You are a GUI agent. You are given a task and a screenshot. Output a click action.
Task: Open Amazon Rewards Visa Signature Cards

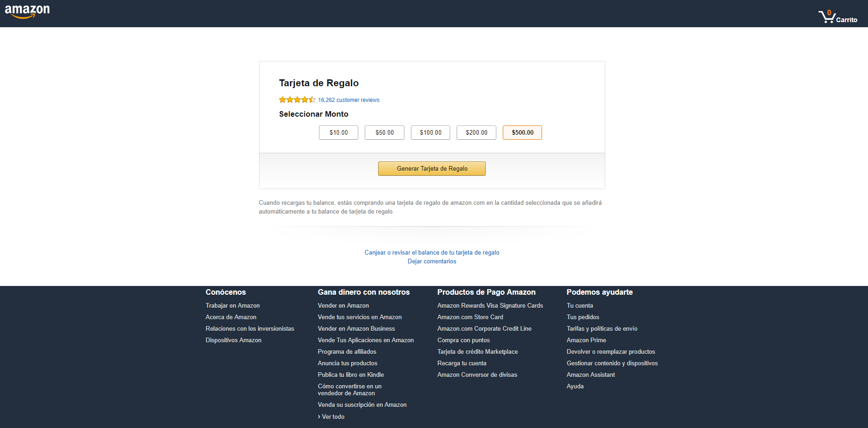tap(490, 305)
